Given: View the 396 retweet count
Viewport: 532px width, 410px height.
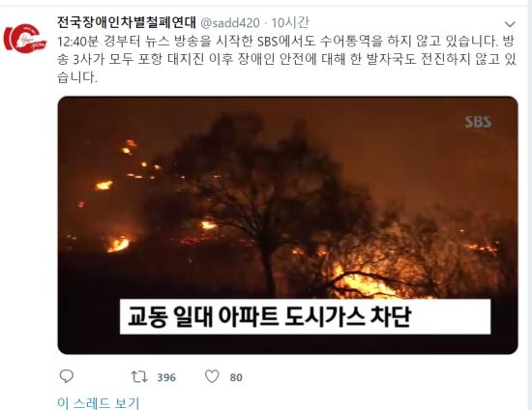Looking at the screenshot, I should [166, 377].
